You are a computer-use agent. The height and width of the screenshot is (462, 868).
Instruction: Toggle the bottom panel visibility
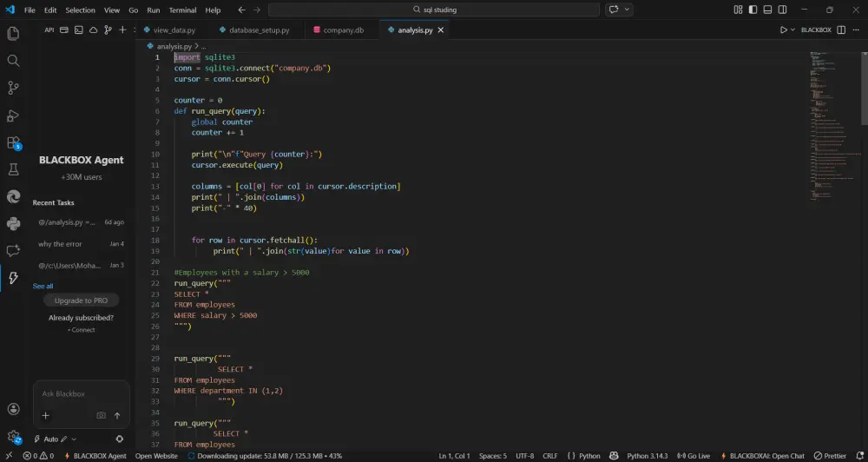766,10
